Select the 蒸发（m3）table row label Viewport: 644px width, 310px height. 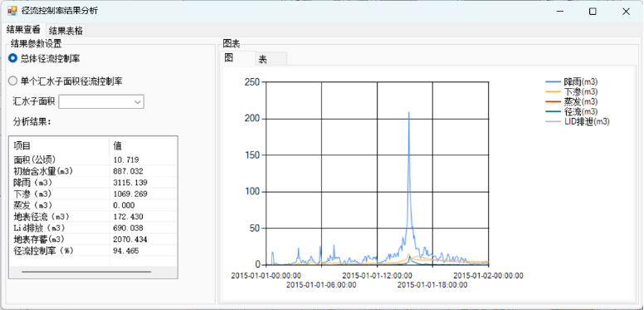tap(34, 205)
